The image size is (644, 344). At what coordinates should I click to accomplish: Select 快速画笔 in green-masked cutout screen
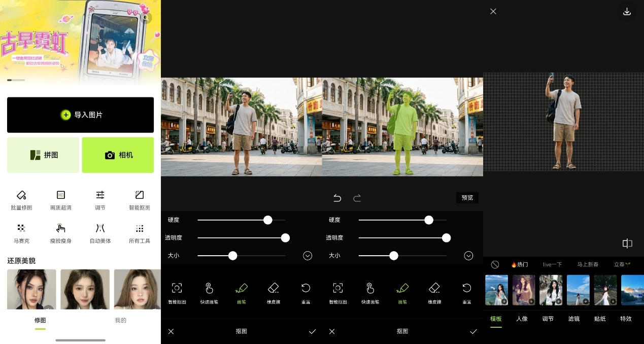click(x=370, y=293)
